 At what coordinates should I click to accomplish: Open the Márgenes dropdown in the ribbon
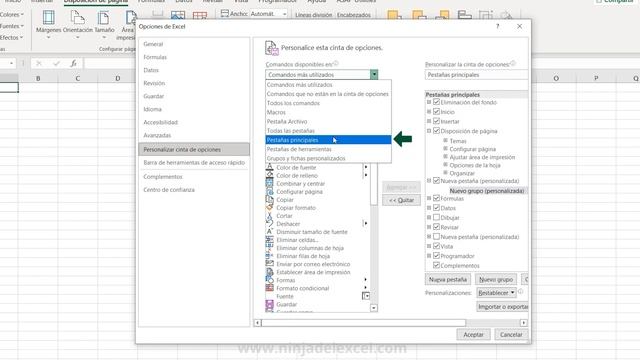pos(48,24)
